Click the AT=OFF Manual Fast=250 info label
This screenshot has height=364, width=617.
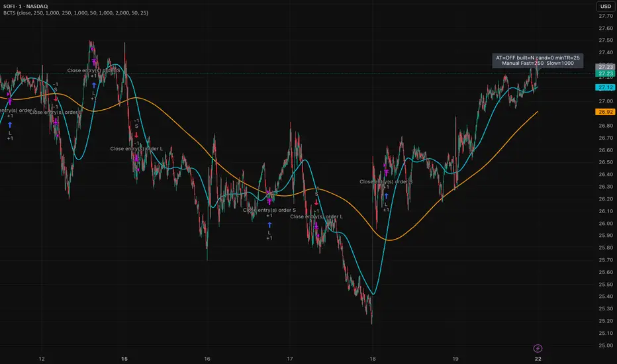click(538, 61)
